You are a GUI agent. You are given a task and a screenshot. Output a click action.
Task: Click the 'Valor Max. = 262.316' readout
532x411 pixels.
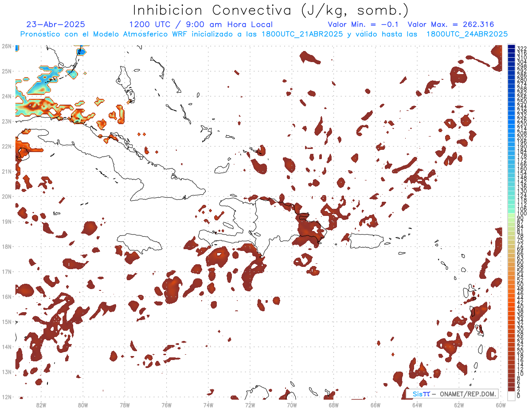pyautogui.click(x=451, y=25)
